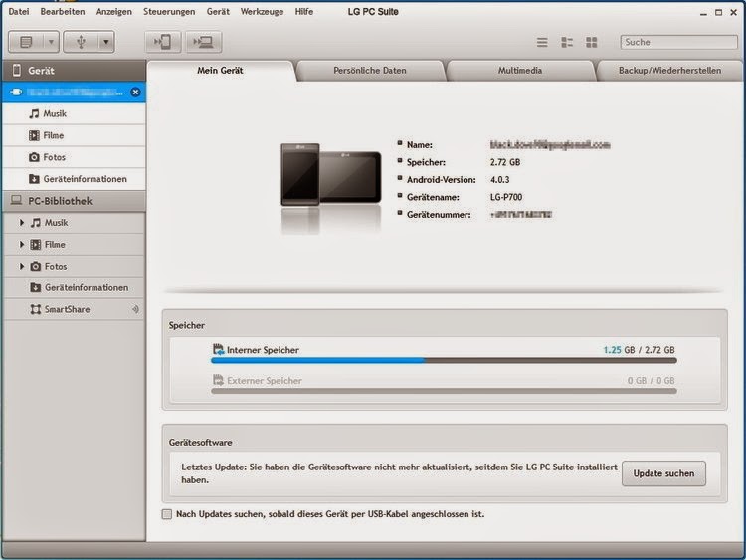Screen dimensions: 746x560
Task: Expand Filme in PC-Bibliothek
Action: coord(22,244)
